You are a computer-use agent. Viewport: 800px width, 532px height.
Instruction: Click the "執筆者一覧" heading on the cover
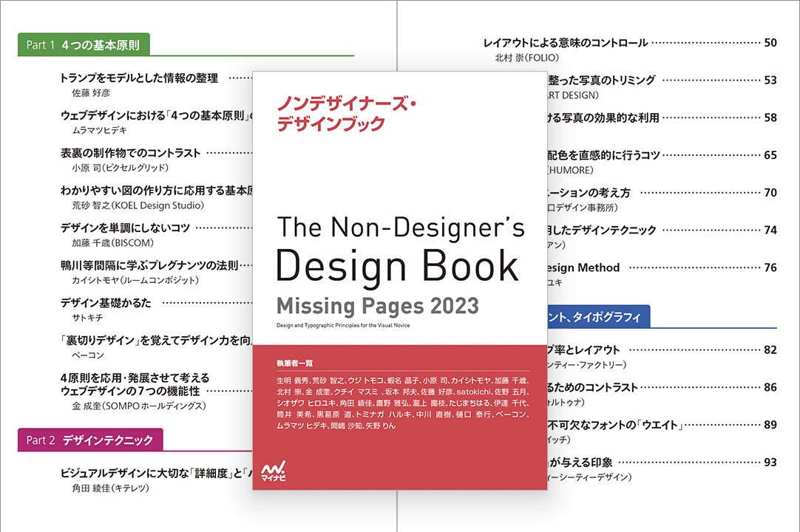point(294,364)
